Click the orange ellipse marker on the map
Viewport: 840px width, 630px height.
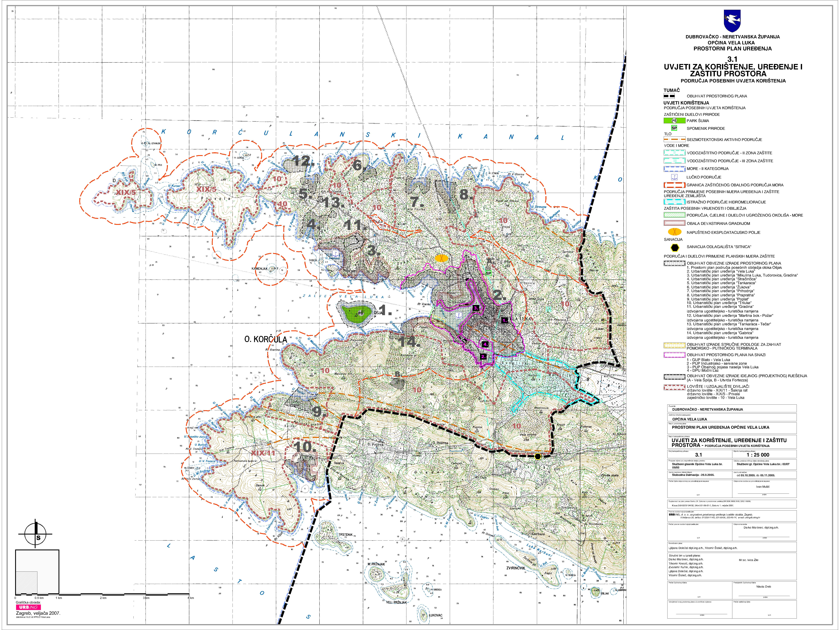[442, 258]
